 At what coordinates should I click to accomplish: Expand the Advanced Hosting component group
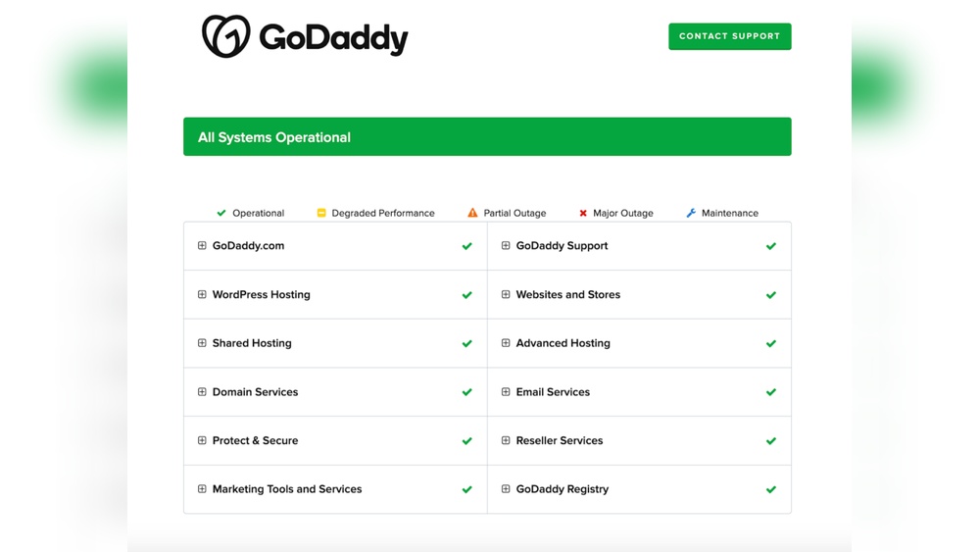(x=506, y=343)
